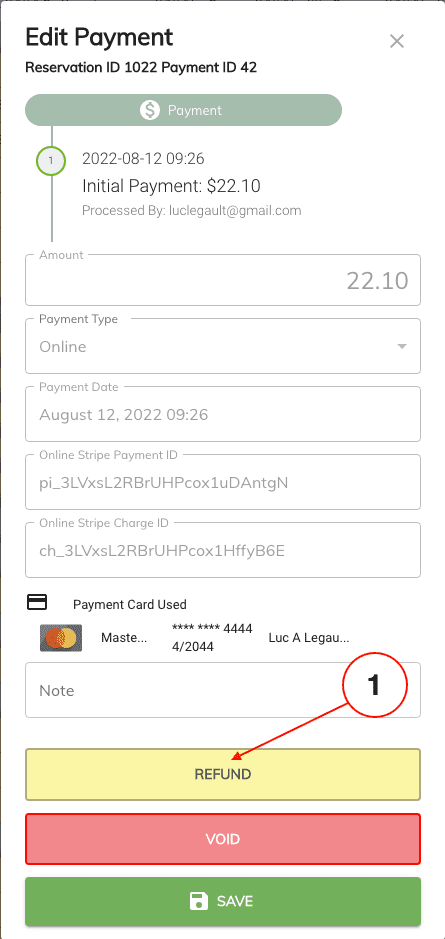Click the yellow REFUND button
The width and height of the screenshot is (445, 939).
223,774
